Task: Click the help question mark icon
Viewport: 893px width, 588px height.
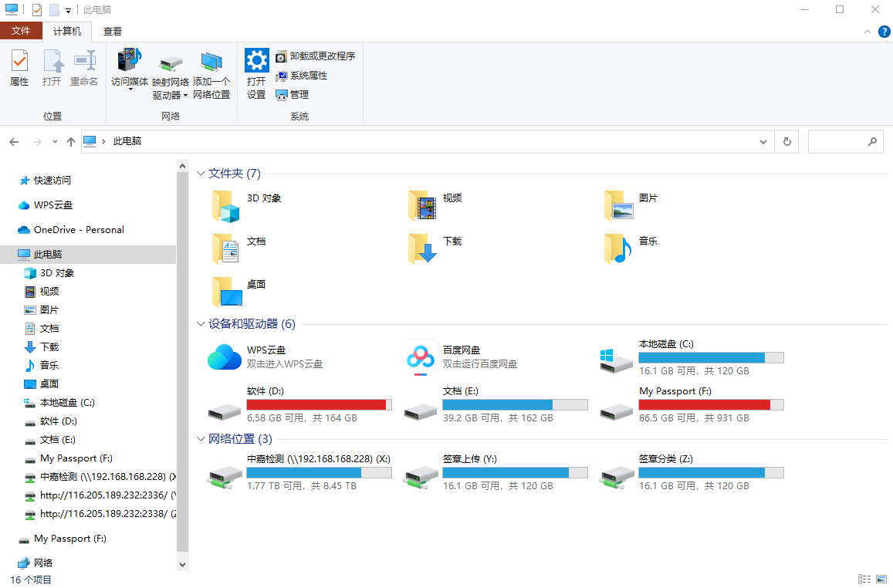Action: point(885,32)
